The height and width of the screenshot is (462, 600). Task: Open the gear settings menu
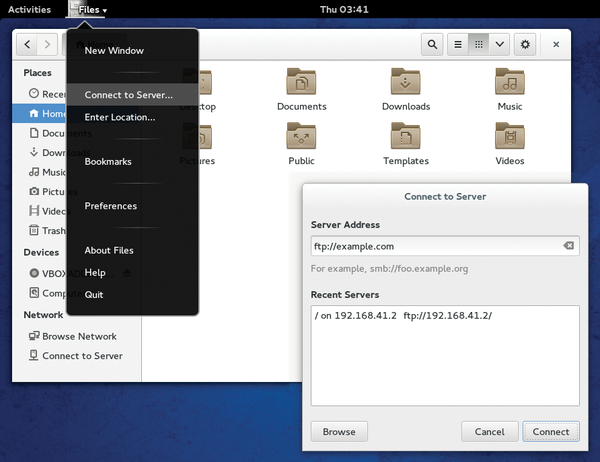tap(525, 44)
